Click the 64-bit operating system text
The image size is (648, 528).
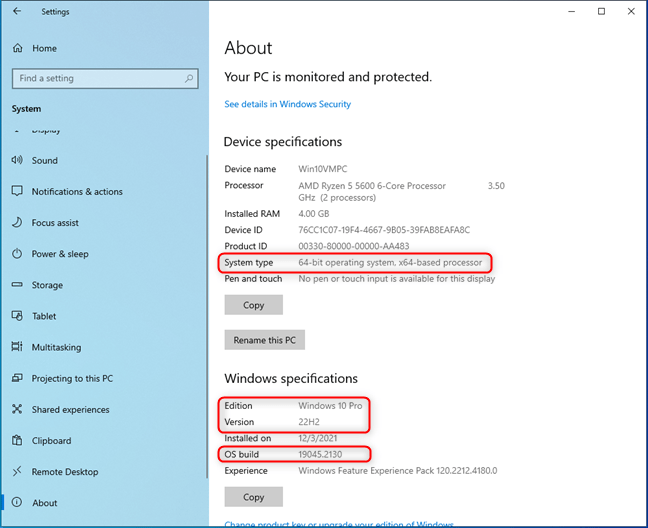coord(390,262)
